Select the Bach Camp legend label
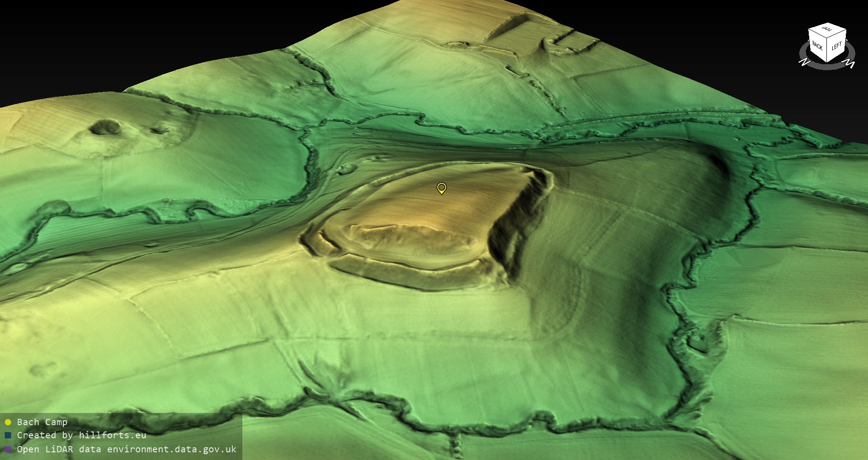Screen dimensions: 868x460 pyautogui.click(x=42, y=422)
